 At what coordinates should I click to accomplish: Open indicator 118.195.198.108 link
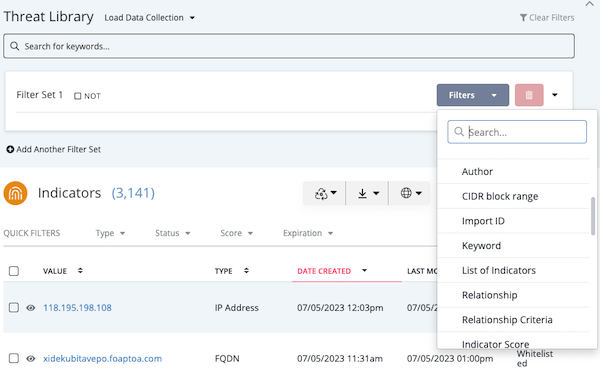tap(77, 308)
